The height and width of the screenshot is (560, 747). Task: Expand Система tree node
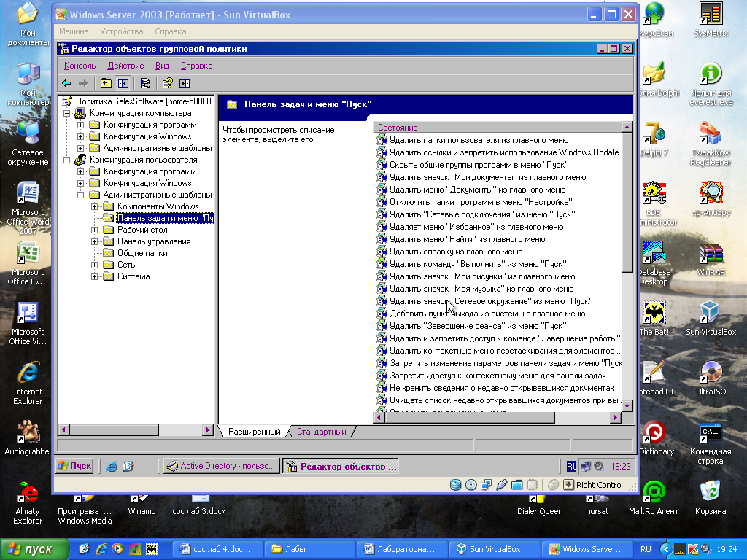pos(95,276)
